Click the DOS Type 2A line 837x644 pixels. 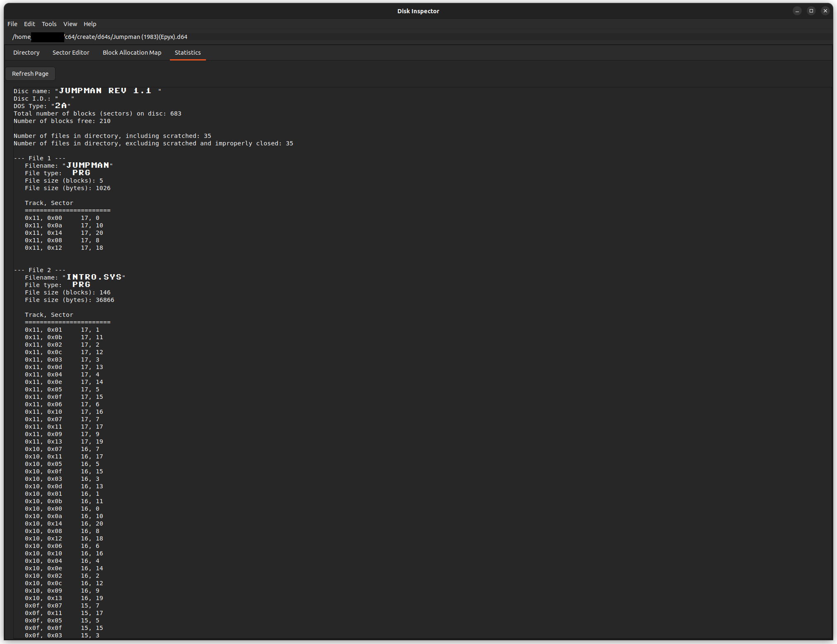(42, 106)
